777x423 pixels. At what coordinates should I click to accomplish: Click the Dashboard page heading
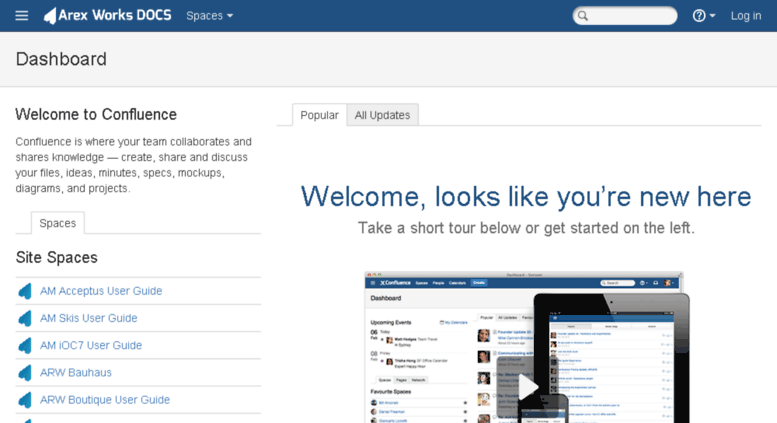point(61,59)
